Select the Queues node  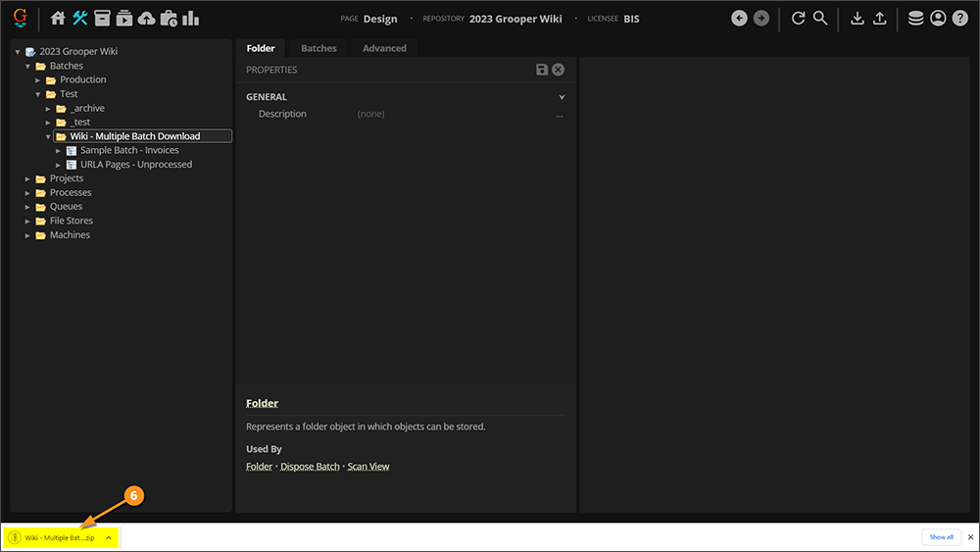tap(66, 207)
